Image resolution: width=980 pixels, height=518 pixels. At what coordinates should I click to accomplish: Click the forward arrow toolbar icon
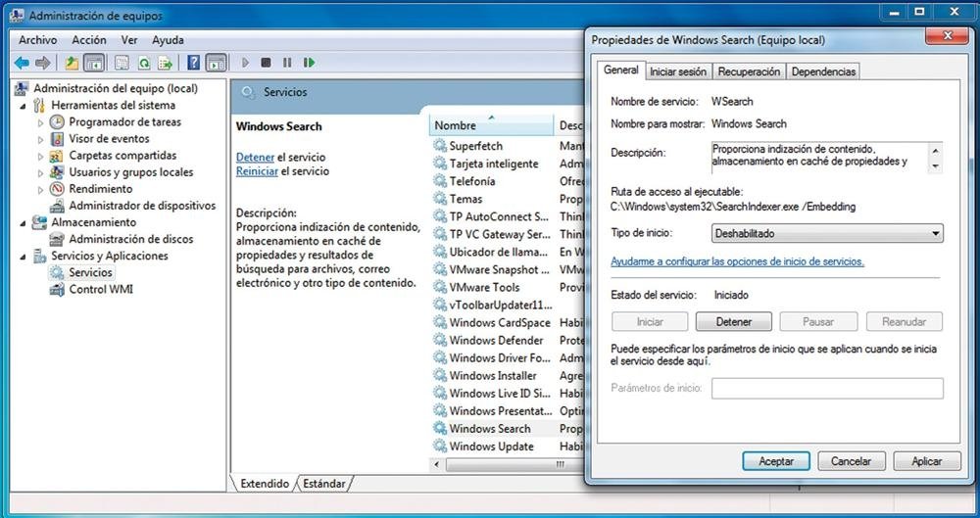tap(42, 63)
